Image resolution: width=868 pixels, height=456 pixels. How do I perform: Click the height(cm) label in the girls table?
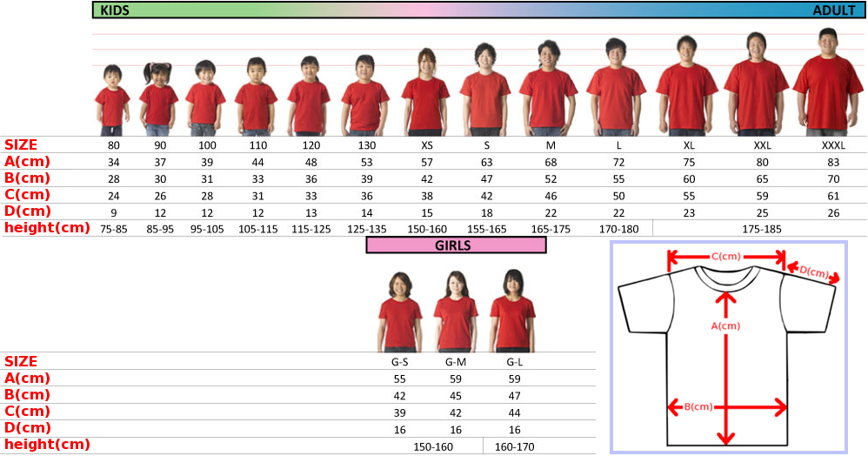tap(47, 445)
